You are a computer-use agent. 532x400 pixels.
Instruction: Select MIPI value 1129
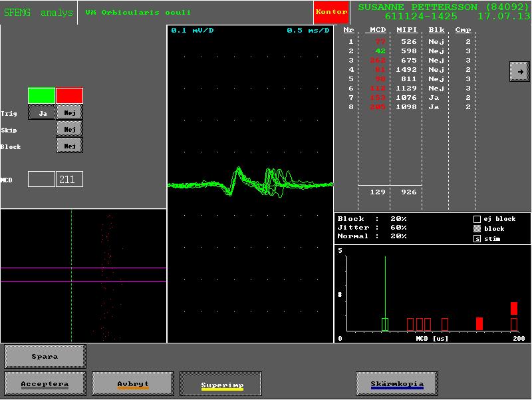pos(406,89)
